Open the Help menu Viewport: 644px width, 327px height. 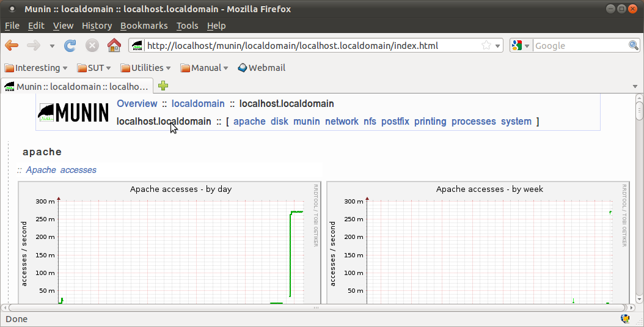point(216,26)
